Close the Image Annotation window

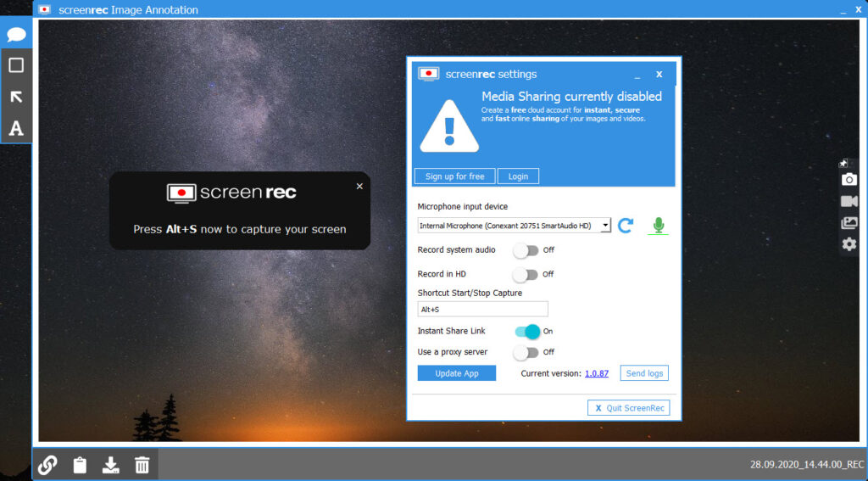(859, 9)
